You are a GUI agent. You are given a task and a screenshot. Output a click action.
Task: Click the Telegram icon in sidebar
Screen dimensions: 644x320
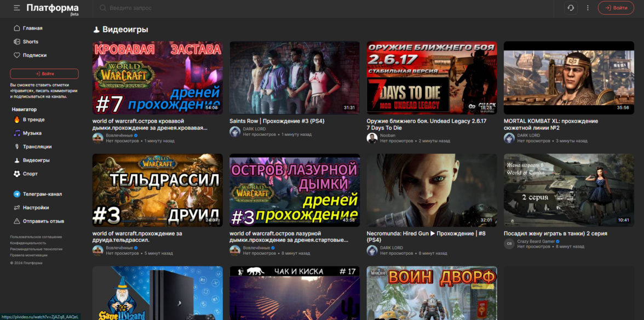click(x=17, y=195)
